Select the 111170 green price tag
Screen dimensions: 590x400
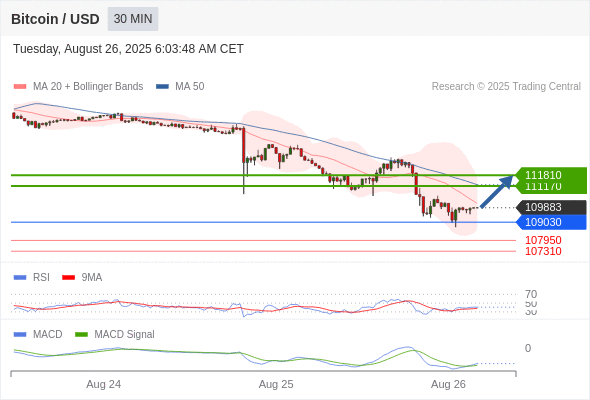click(x=550, y=187)
